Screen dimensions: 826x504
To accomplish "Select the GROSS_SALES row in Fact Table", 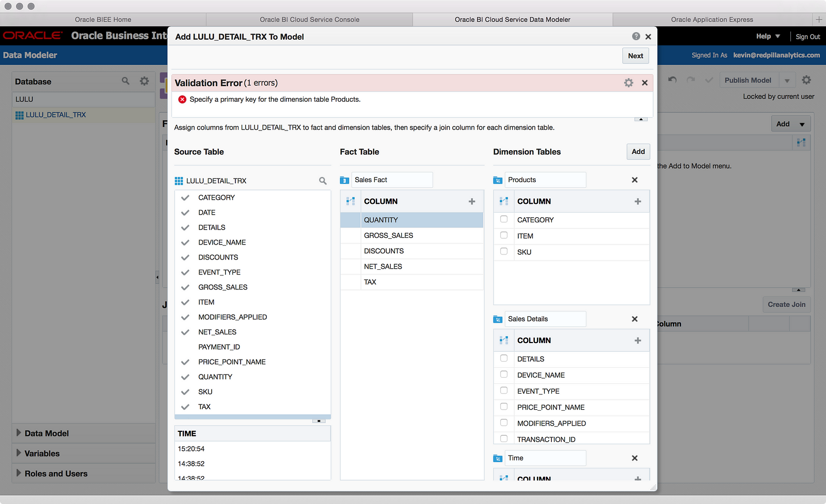I will tap(412, 235).
